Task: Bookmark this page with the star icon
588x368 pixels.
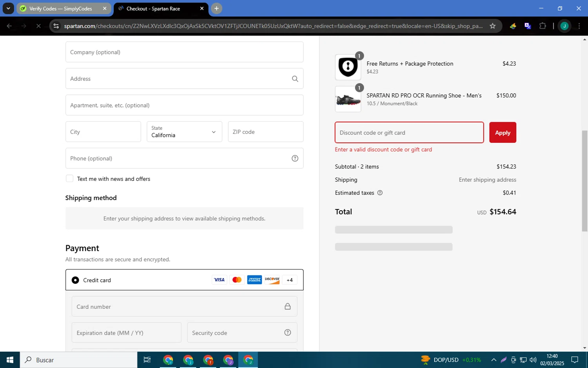Action: pos(492,26)
